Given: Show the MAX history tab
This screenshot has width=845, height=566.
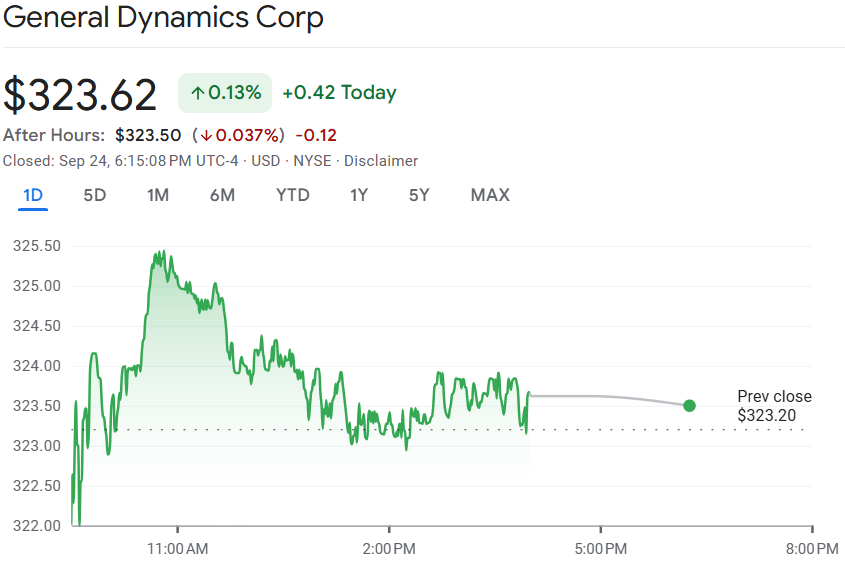Looking at the screenshot, I should [490, 195].
